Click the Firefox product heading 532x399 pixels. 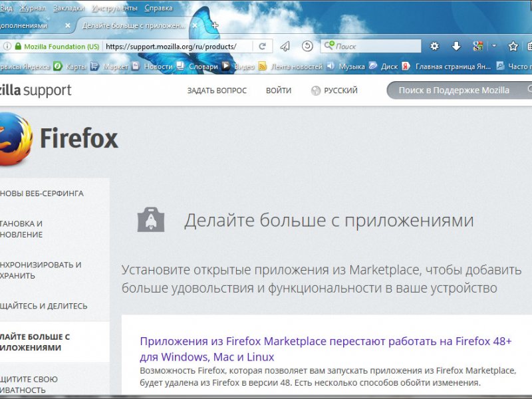click(79, 138)
